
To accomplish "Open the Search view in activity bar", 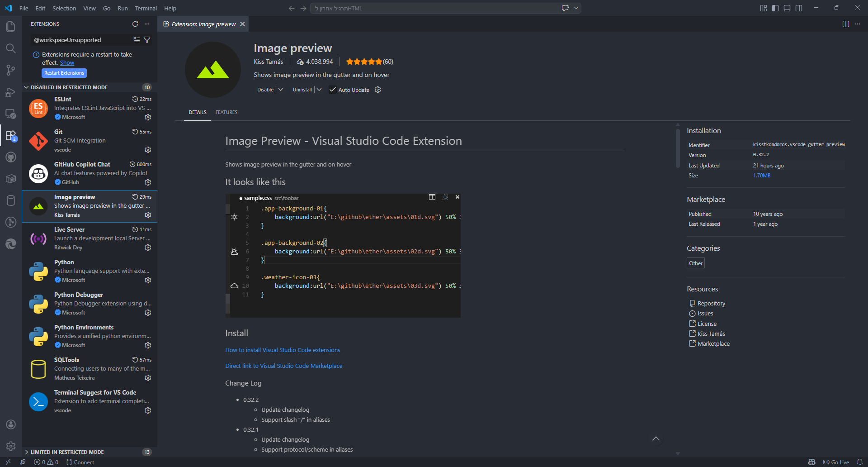I will [11, 48].
